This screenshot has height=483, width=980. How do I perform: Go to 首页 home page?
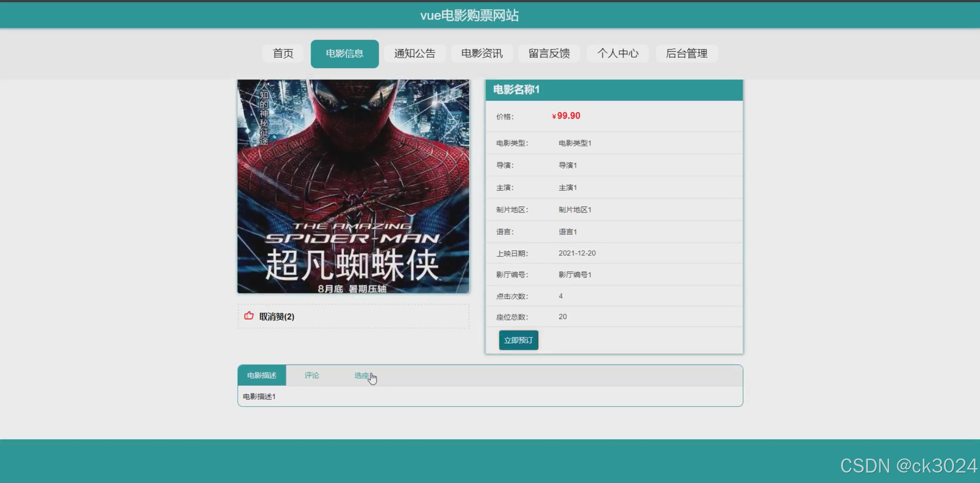(283, 53)
